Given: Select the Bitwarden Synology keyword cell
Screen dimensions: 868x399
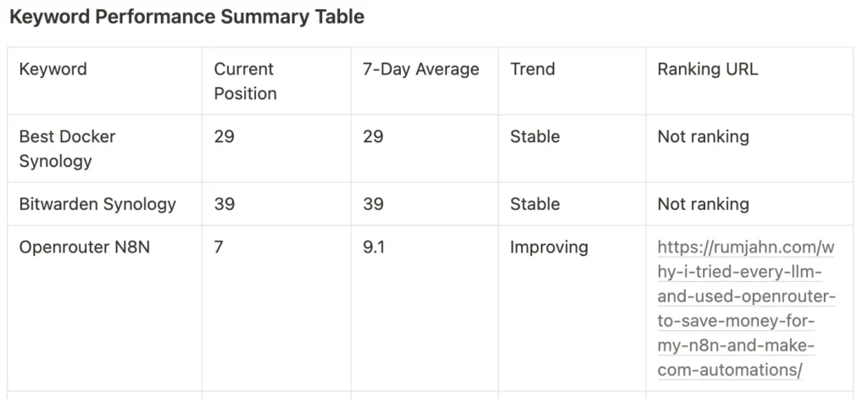Looking at the screenshot, I should [97, 204].
